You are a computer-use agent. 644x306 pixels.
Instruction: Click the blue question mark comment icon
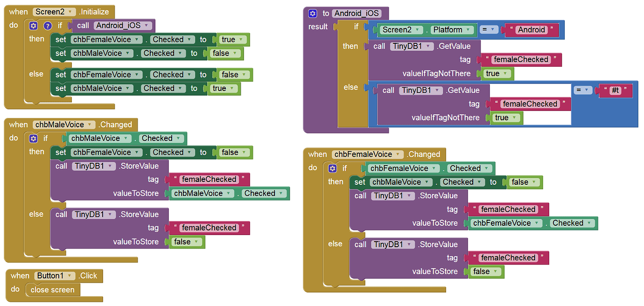click(47, 26)
